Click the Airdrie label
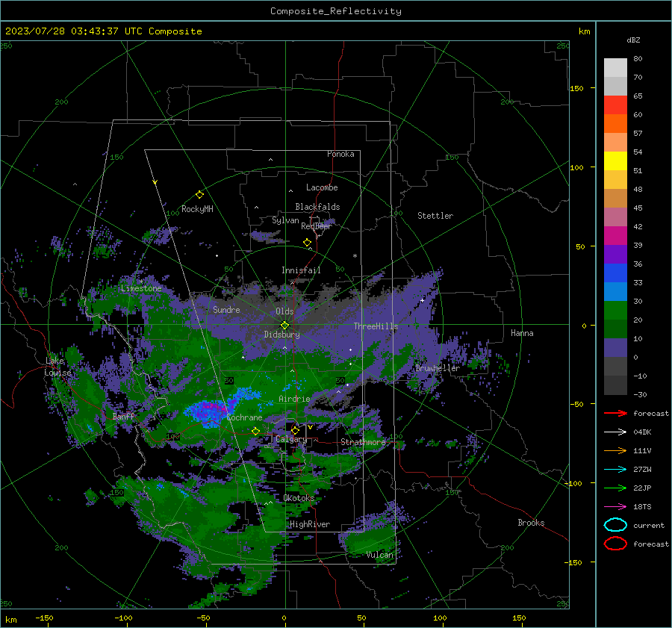The width and height of the screenshot is (672, 628). [x=294, y=399]
